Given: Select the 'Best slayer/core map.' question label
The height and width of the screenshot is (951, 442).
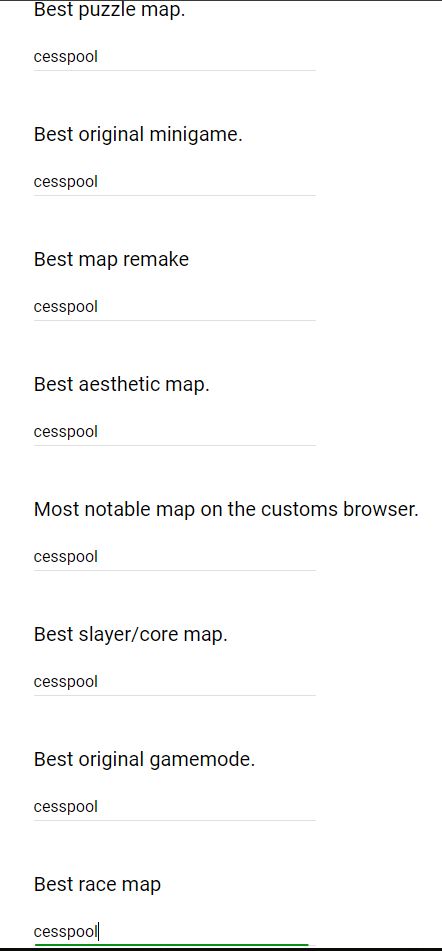Looking at the screenshot, I should (x=131, y=635).
